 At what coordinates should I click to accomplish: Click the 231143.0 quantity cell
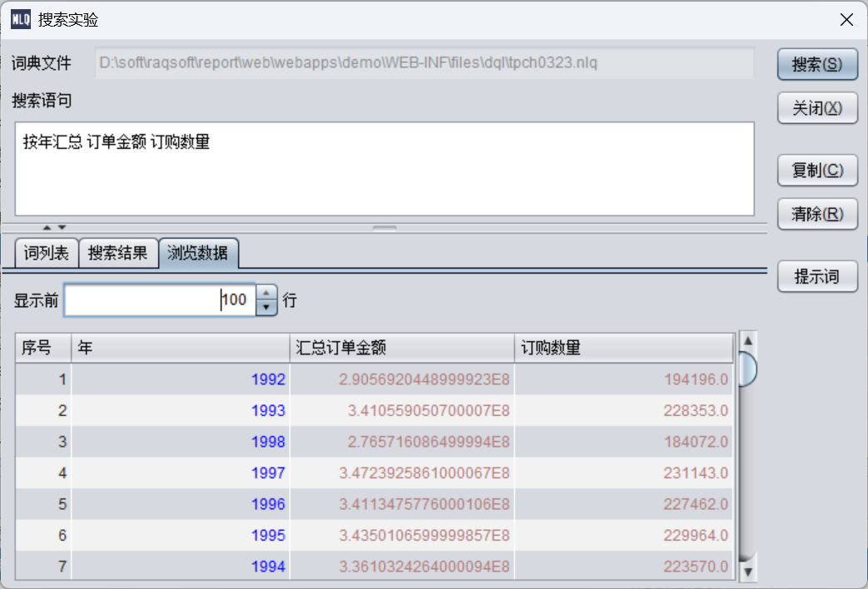624,473
